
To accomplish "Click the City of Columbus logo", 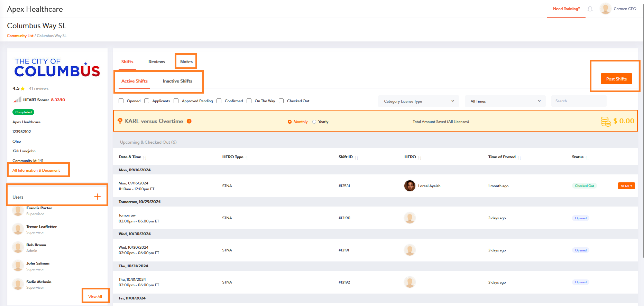I will click(57, 67).
